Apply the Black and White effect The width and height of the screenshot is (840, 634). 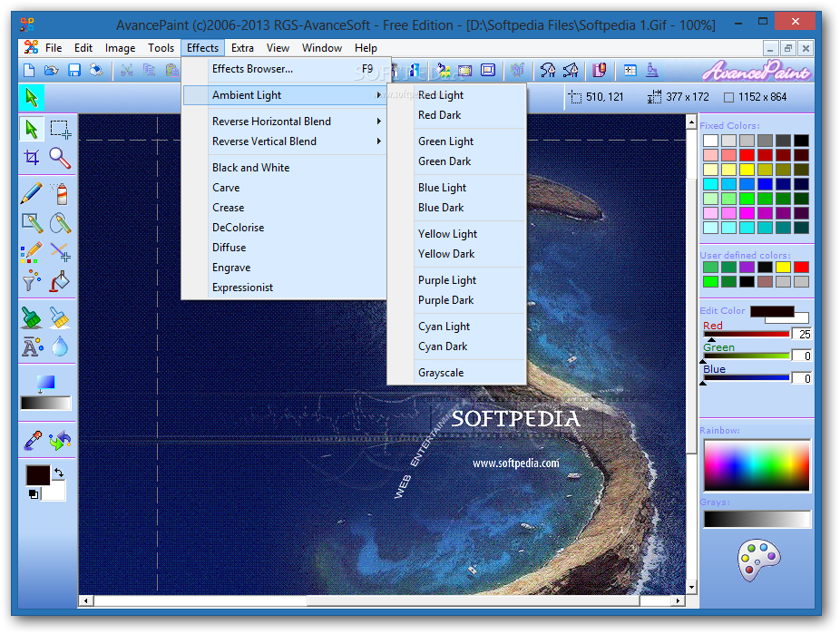[x=285, y=168]
